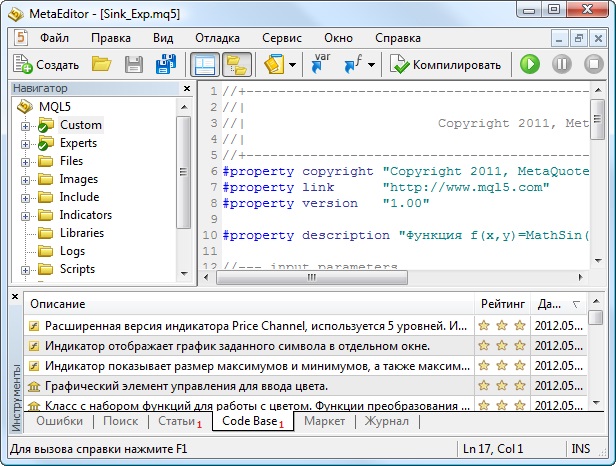The image size is (616, 466).
Task: Open dropdown arrow next to function icon
Action: tap(371, 64)
